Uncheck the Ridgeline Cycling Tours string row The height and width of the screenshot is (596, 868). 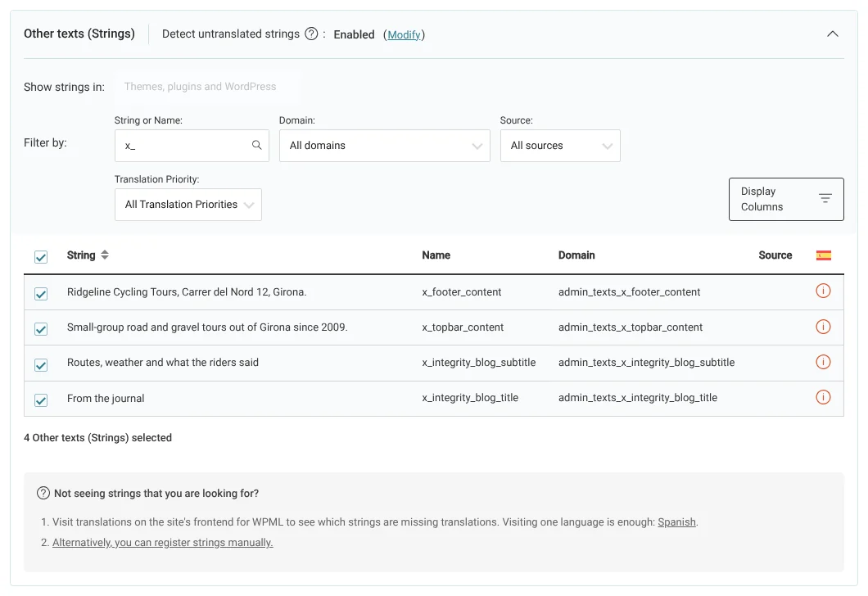(41, 294)
